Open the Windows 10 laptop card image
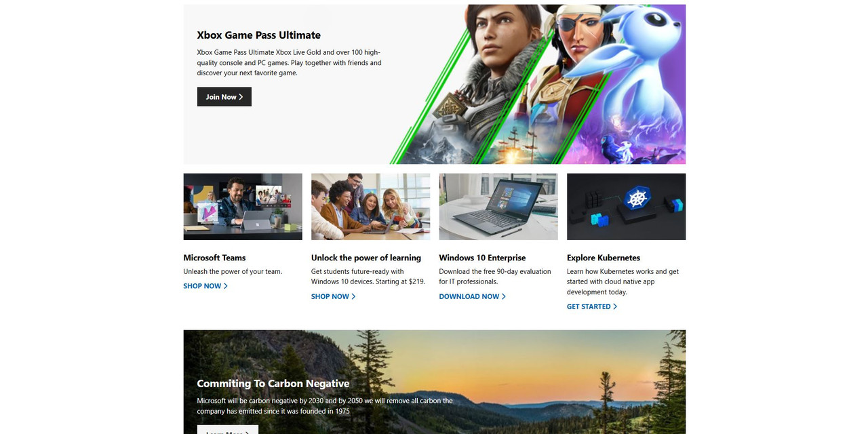Screen dimensions: 868x434 point(498,207)
